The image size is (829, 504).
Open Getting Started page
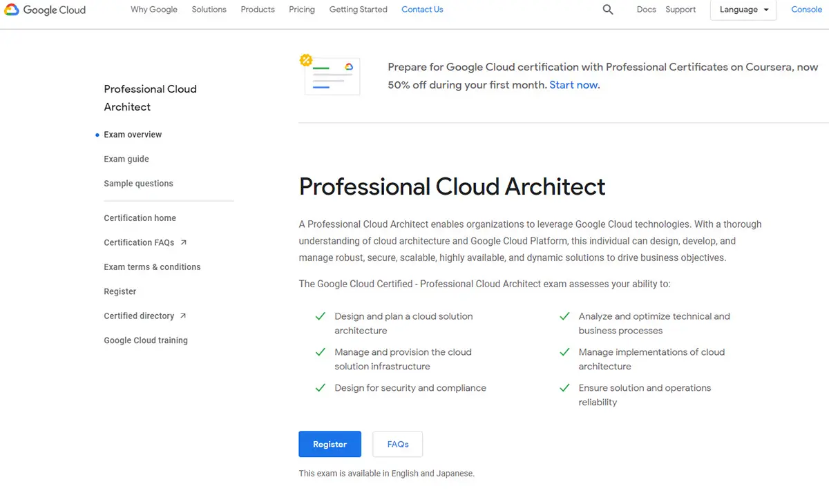click(359, 10)
